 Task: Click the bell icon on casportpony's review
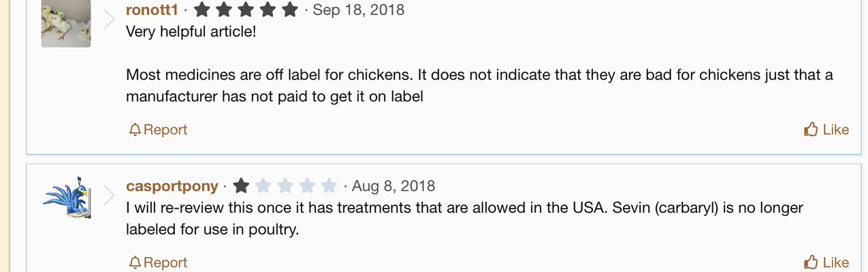pyautogui.click(x=135, y=262)
